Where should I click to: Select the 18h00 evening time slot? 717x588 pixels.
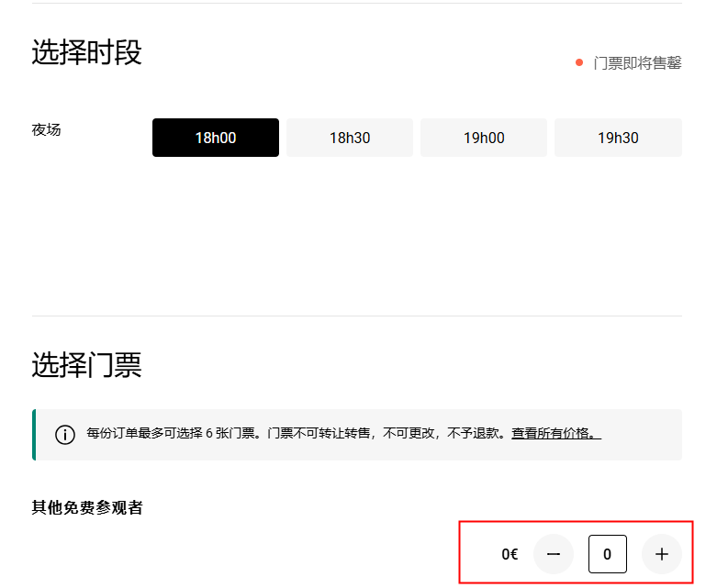pos(215,138)
